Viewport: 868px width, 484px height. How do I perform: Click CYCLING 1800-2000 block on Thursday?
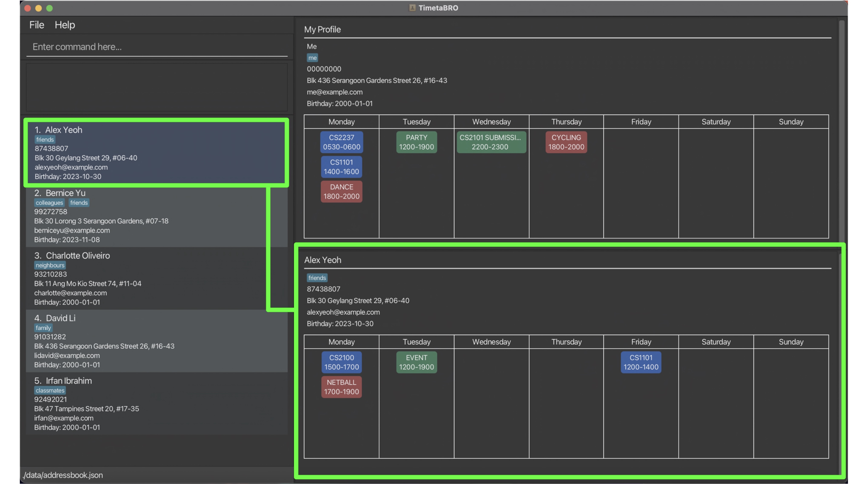coord(566,142)
